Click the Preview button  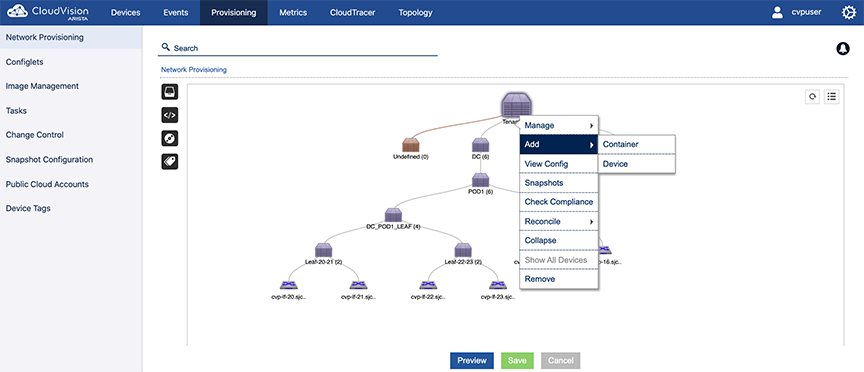point(472,360)
